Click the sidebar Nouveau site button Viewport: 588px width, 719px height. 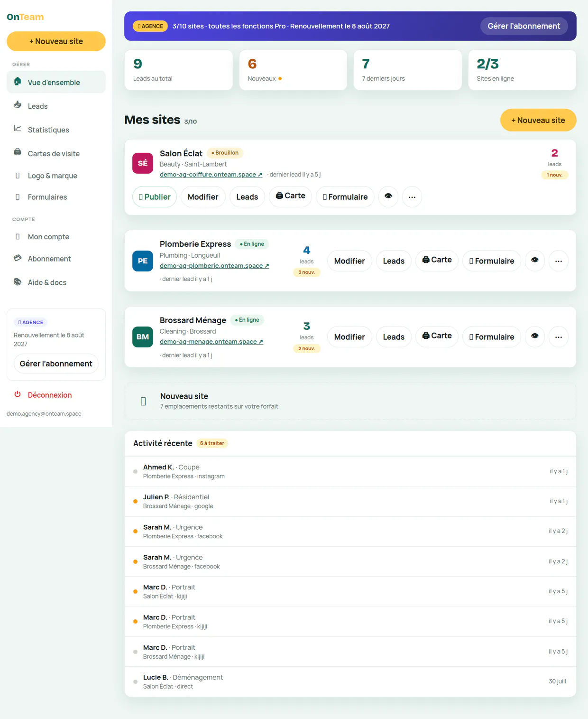(56, 41)
